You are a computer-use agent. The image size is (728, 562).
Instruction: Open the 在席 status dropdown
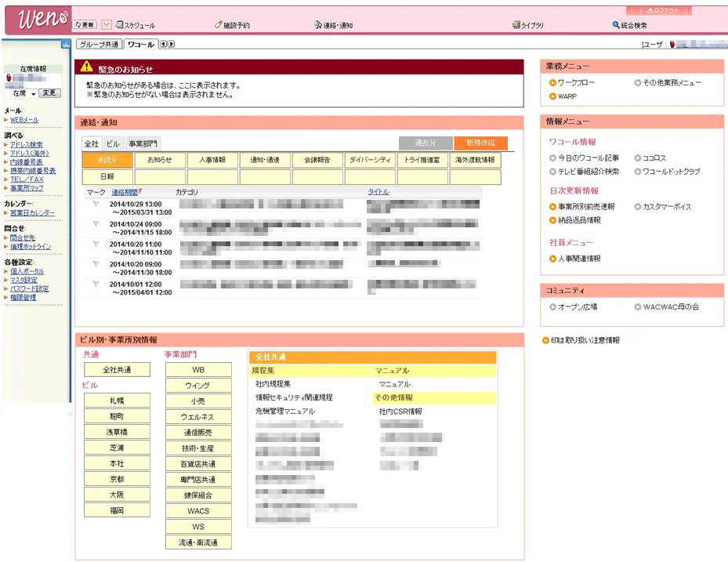(24, 93)
